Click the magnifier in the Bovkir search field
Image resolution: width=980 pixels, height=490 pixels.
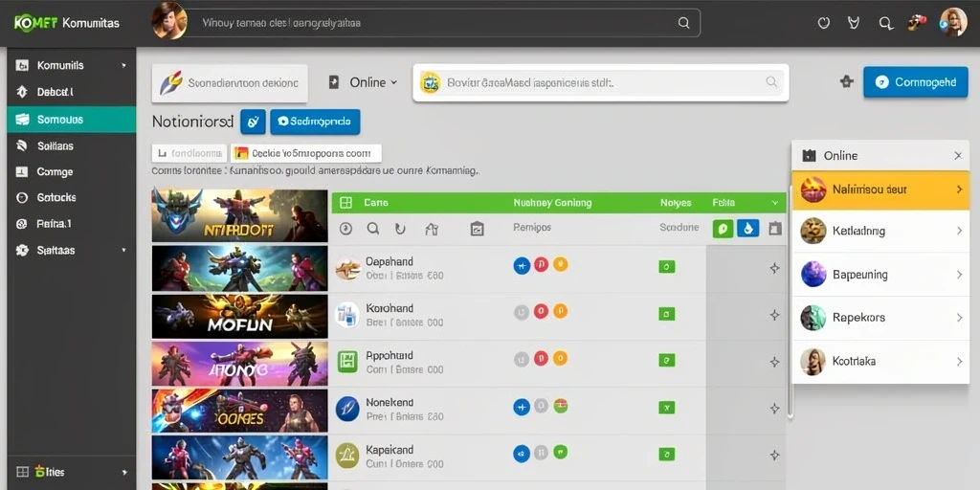click(772, 82)
